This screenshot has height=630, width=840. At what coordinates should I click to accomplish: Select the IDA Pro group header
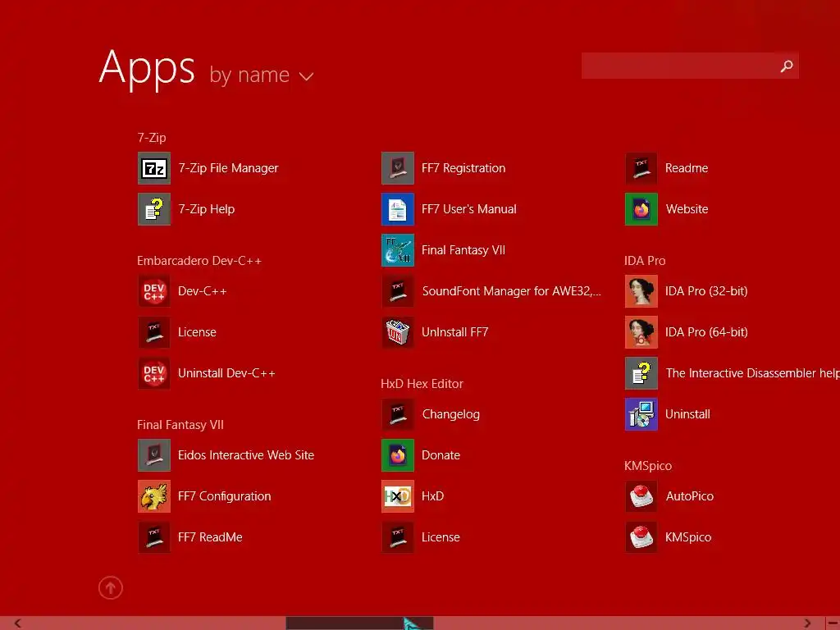coord(645,261)
